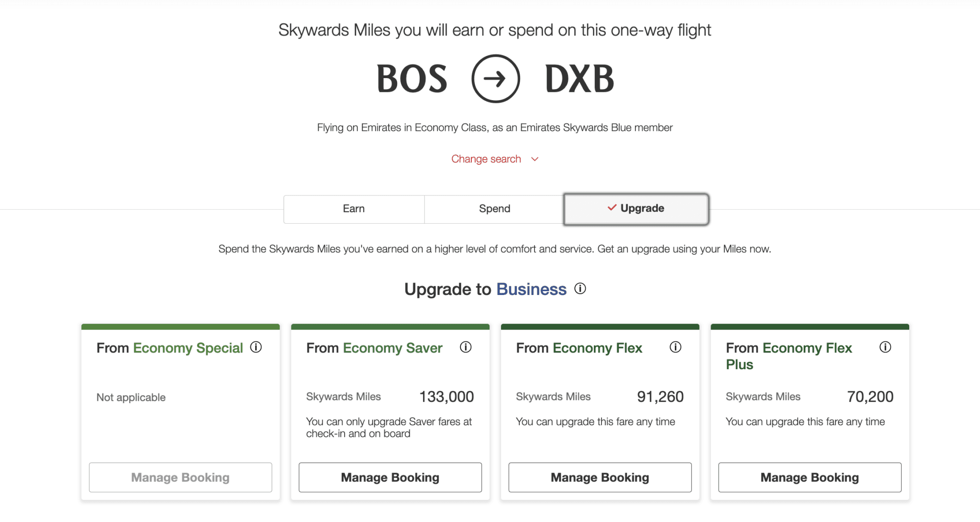Click the Change search link
Screen dimensions: 980x522
point(486,159)
